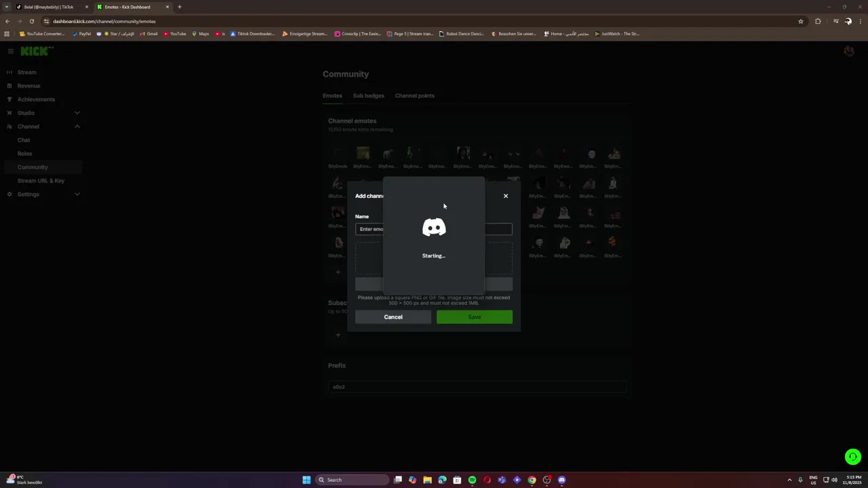This screenshot has height=488, width=868.
Task: Open the Emotes tab
Action: tap(332, 96)
